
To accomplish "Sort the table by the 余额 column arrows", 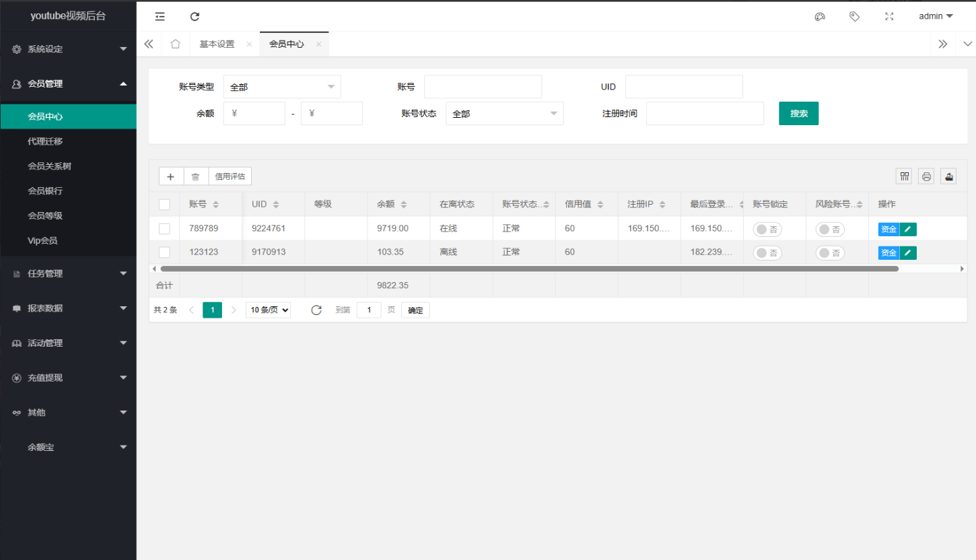I will (404, 205).
